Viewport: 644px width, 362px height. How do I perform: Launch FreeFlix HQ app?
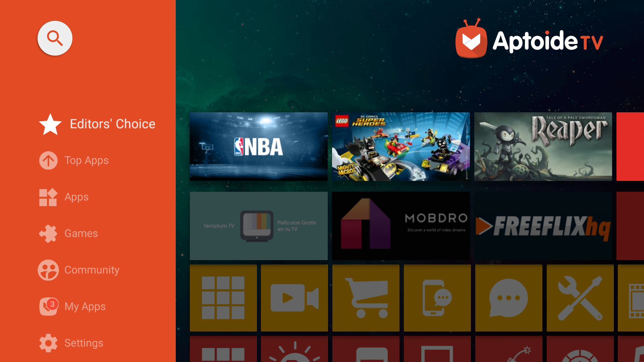click(543, 226)
